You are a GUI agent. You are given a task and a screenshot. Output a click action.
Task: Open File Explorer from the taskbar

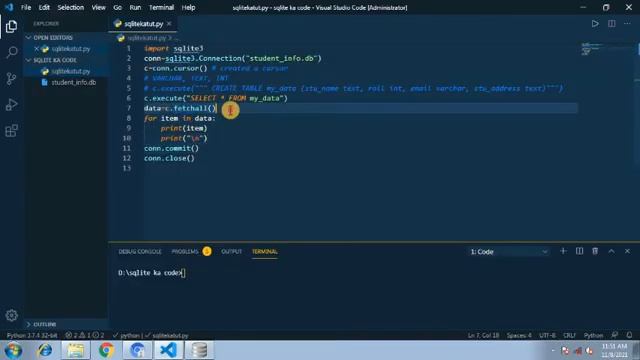point(76,350)
